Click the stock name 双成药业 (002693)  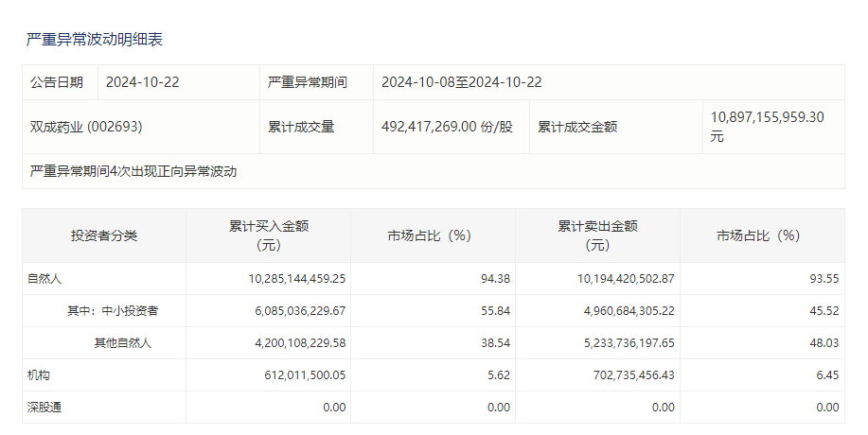[x=86, y=127]
